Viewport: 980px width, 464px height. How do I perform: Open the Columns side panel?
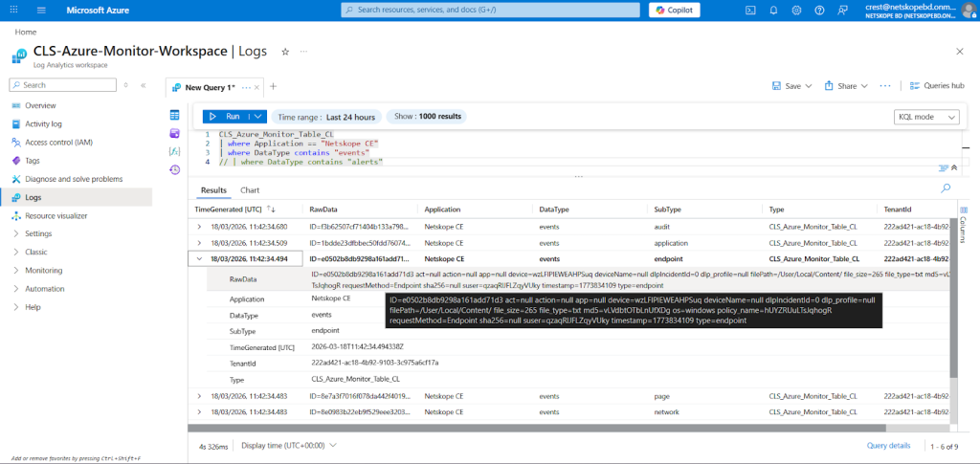click(x=964, y=224)
